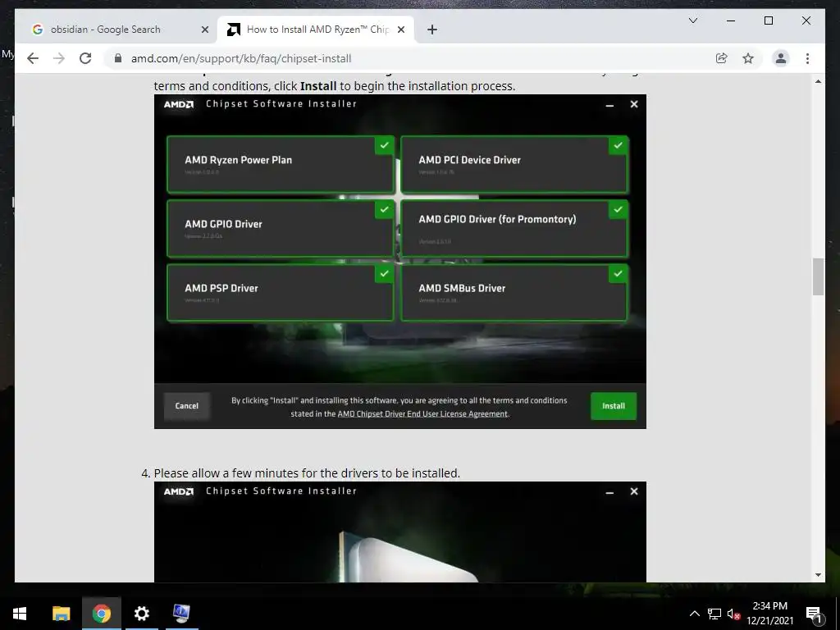Expand the tab search chevron
The height and width of the screenshot is (630, 840).
pos(692,21)
